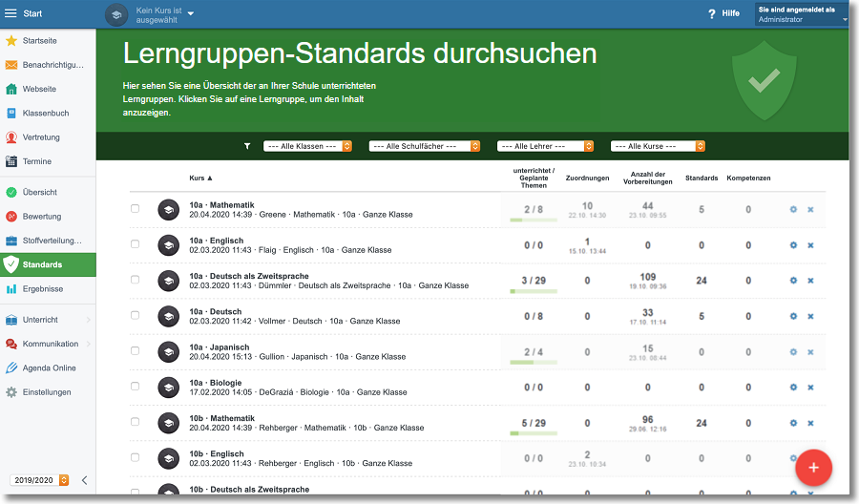
Task: Open the 10b Mathematik course link
Action: click(x=221, y=418)
